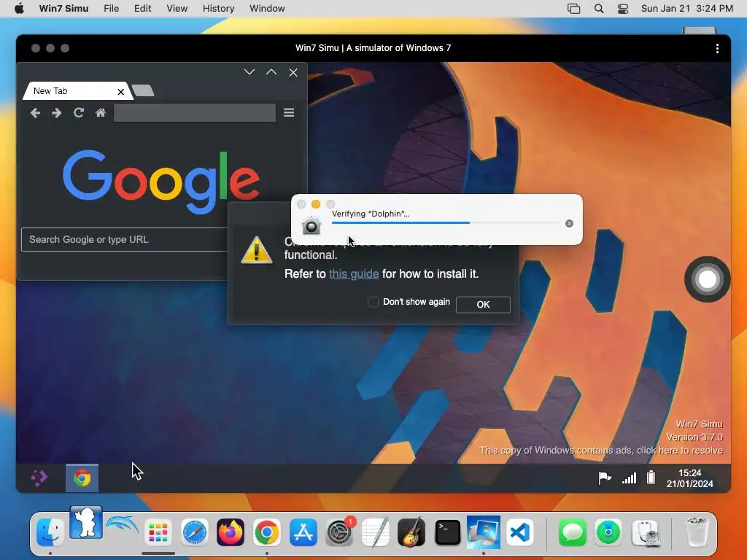Go forward in simulated Chrome browser

[x=57, y=113]
